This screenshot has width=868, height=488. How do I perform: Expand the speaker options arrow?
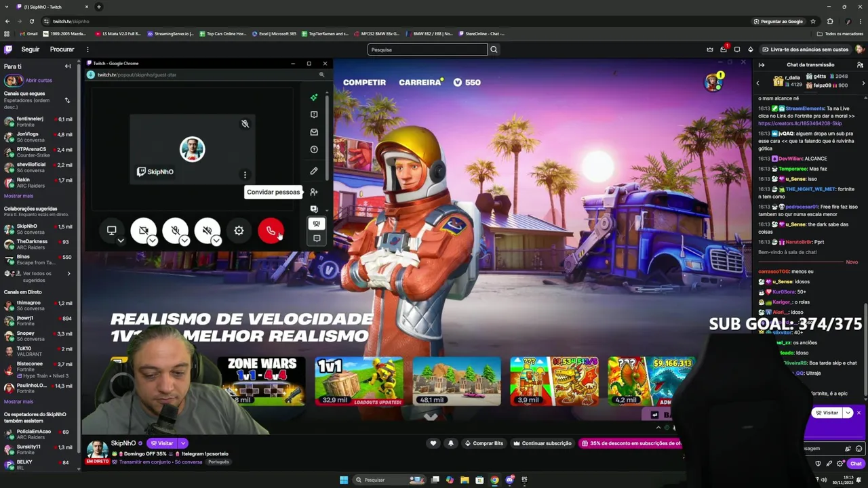tap(216, 241)
